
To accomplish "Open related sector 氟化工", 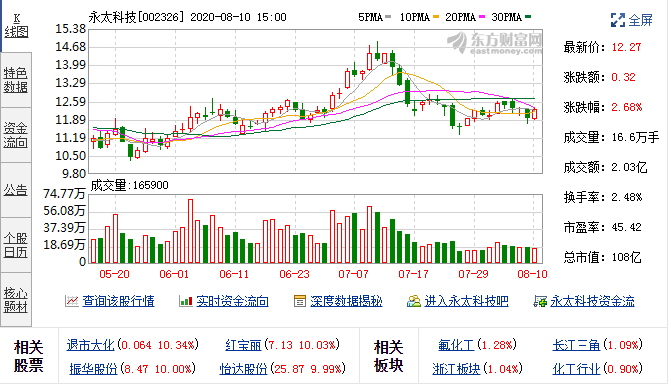I will point(456,345).
